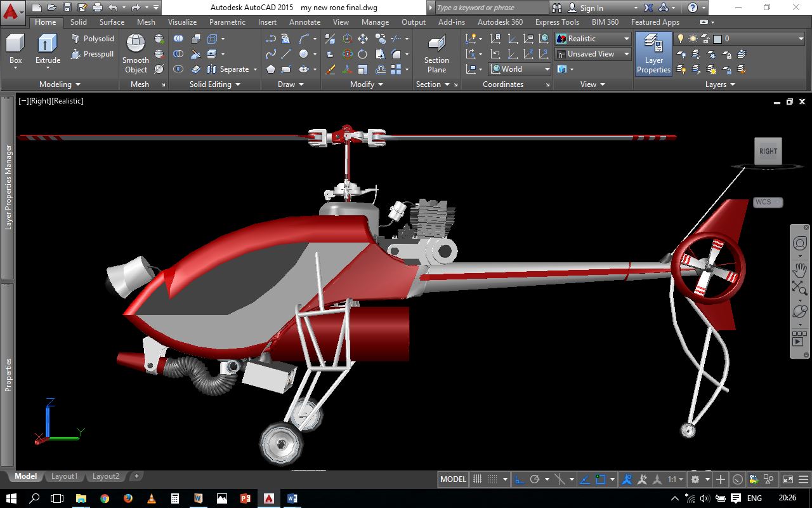Image resolution: width=812 pixels, height=508 pixels.
Task: Toggle ortho mode in status bar
Action: 519,479
